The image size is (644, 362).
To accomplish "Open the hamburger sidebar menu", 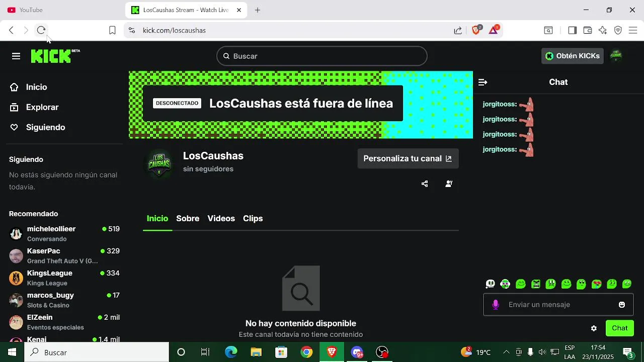I will [16, 56].
